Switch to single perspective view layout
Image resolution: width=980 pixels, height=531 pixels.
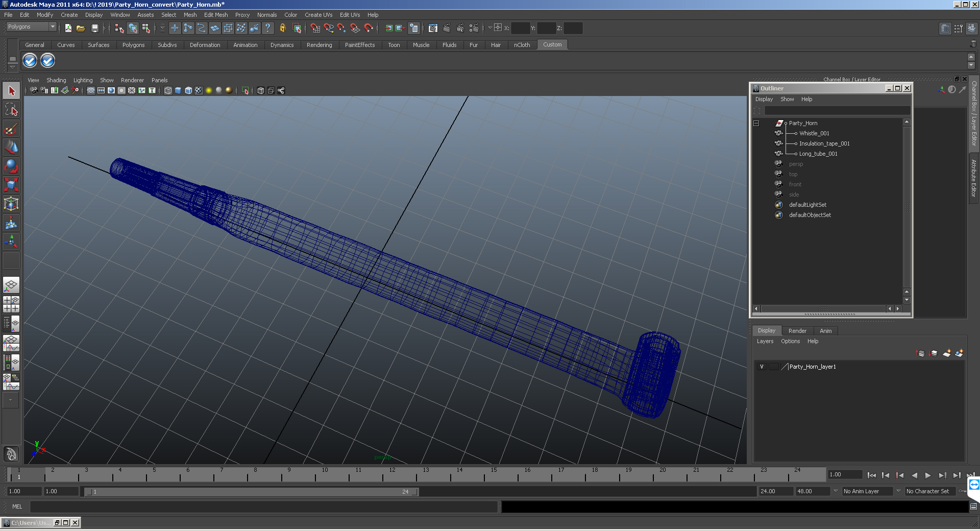pos(11,285)
